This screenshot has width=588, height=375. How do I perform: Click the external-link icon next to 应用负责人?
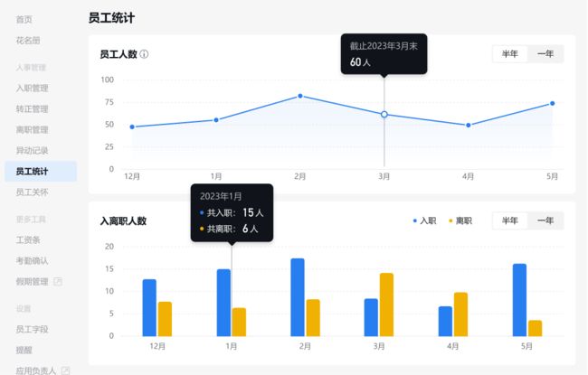coord(65,370)
